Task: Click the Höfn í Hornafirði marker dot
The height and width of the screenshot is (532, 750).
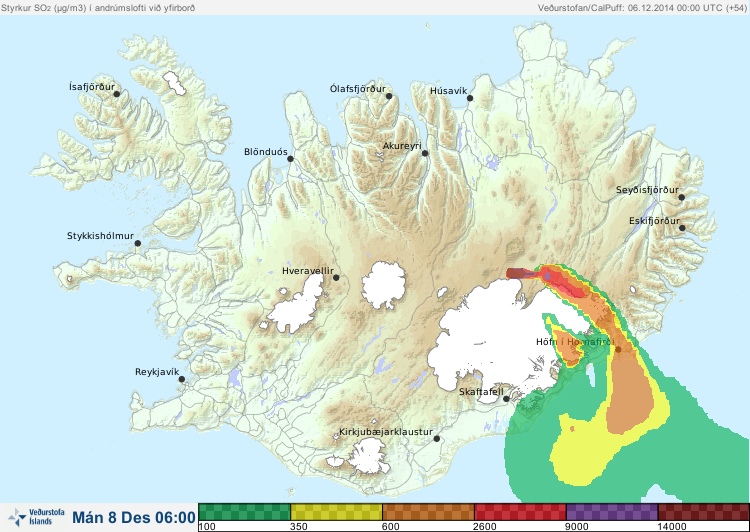Action: pyautogui.click(x=618, y=350)
